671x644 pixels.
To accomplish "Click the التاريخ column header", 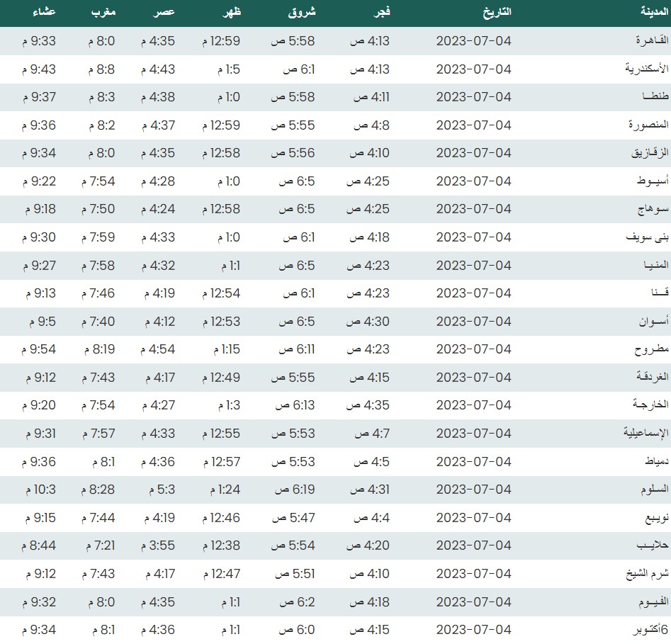I will pos(496,13).
